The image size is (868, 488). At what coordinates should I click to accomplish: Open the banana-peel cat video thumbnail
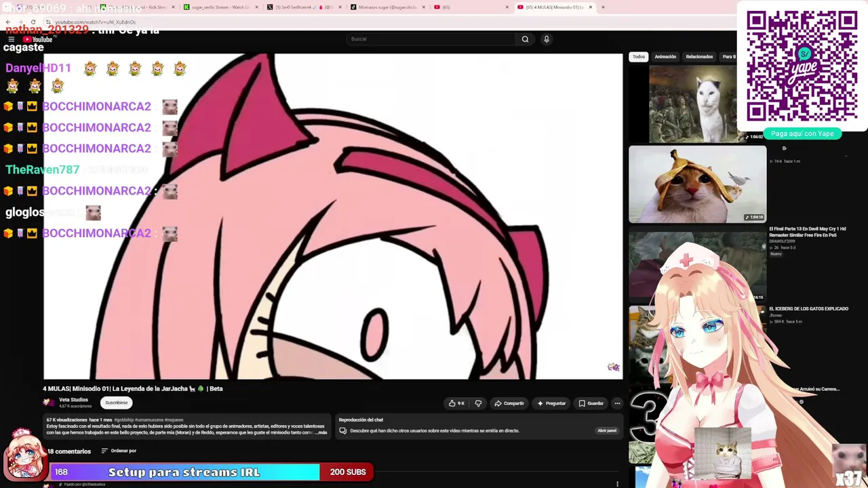[x=697, y=184]
